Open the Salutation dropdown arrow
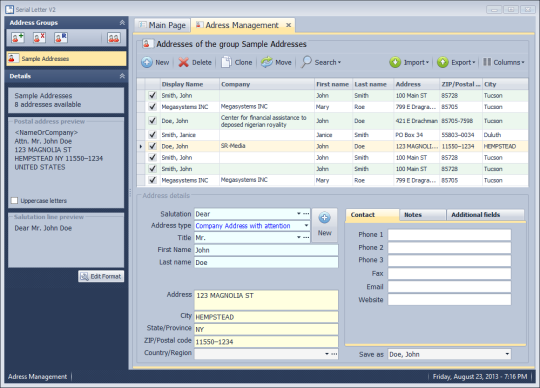The height and width of the screenshot is (388, 540). (299, 214)
